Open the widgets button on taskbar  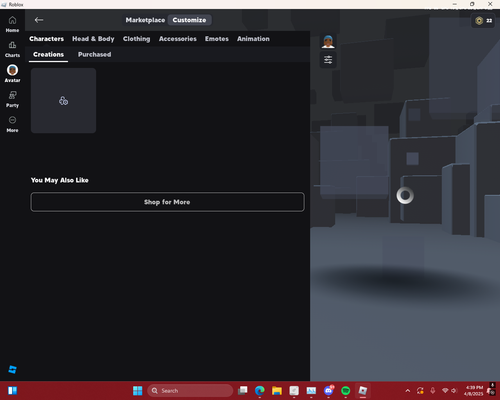[12, 391]
